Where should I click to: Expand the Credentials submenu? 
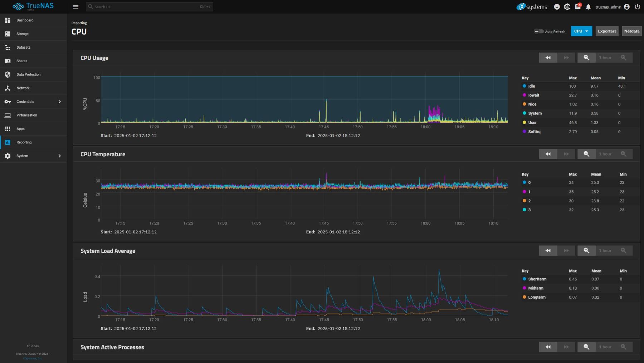[x=59, y=102]
